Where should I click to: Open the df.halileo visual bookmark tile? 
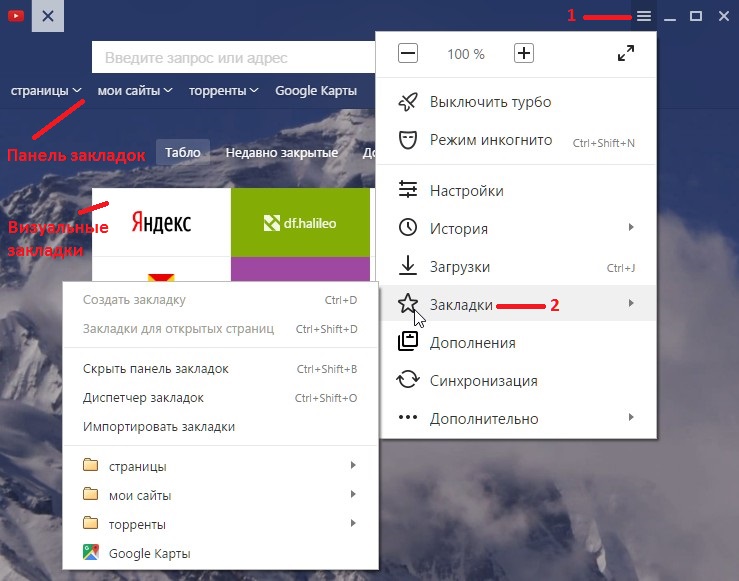pos(300,222)
